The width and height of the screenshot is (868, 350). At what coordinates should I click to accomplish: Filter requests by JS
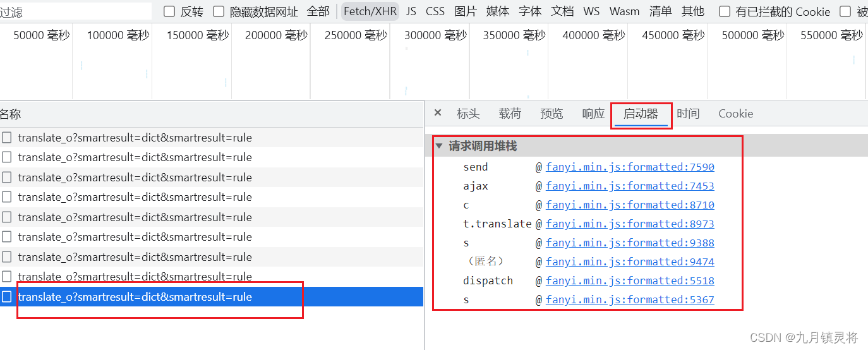tap(411, 11)
